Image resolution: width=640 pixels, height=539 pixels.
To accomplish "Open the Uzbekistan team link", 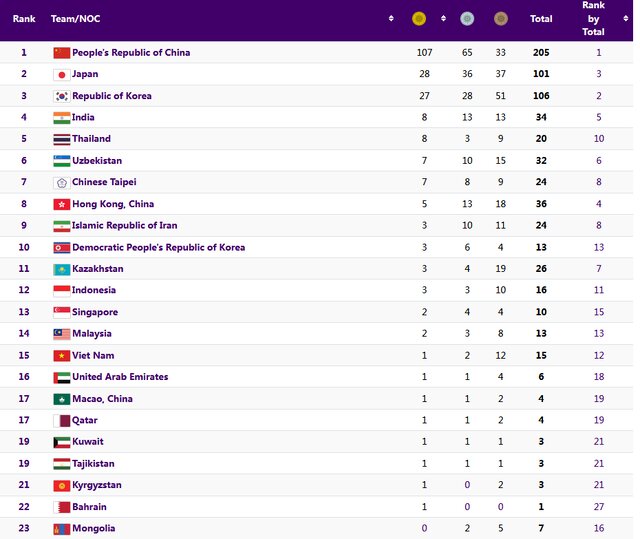I will tap(97, 160).
